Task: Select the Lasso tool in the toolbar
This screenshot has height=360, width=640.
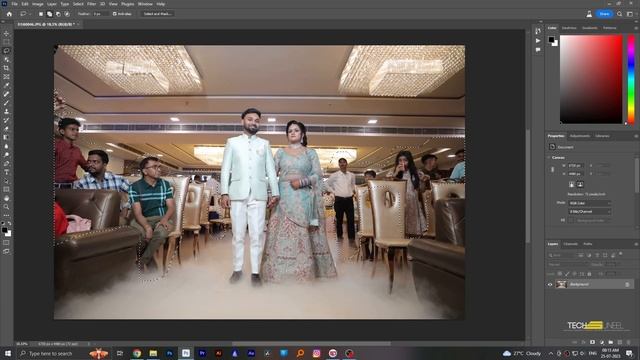Action: [x=6, y=51]
